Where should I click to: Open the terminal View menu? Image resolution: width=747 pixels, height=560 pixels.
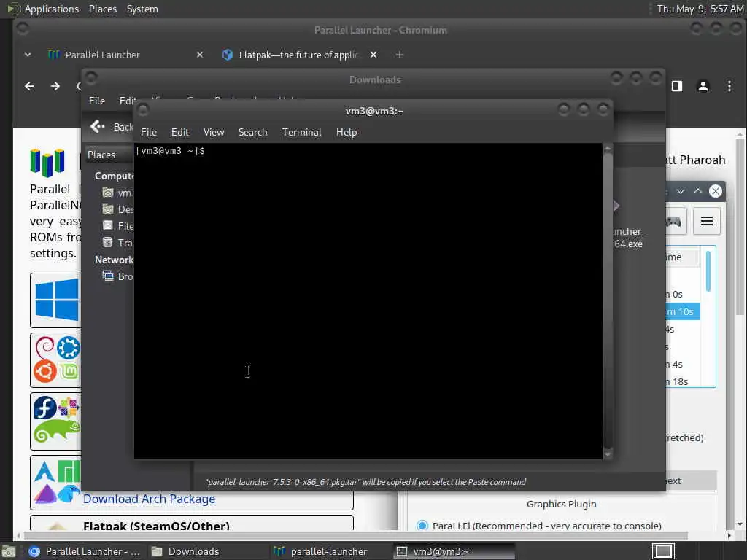click(214, 133)
